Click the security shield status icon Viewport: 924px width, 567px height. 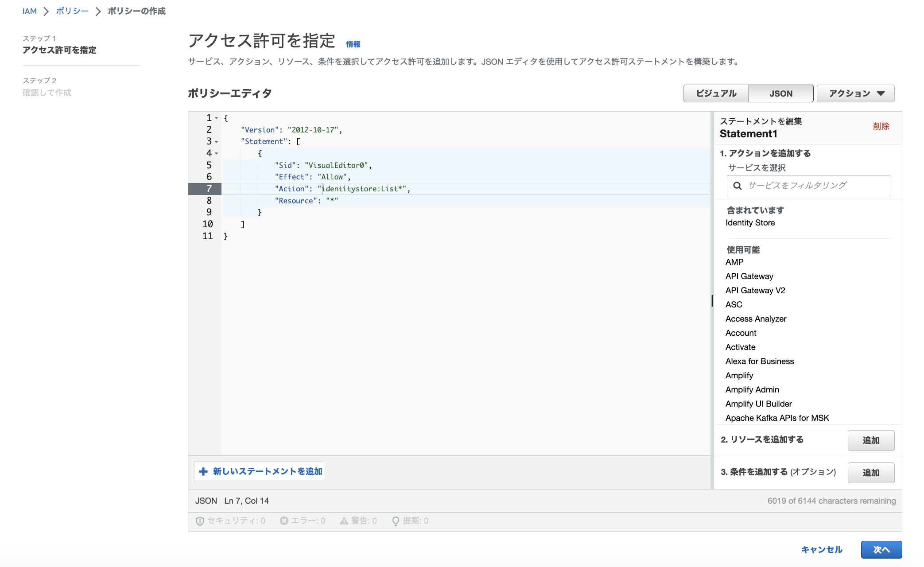[200, 521]
